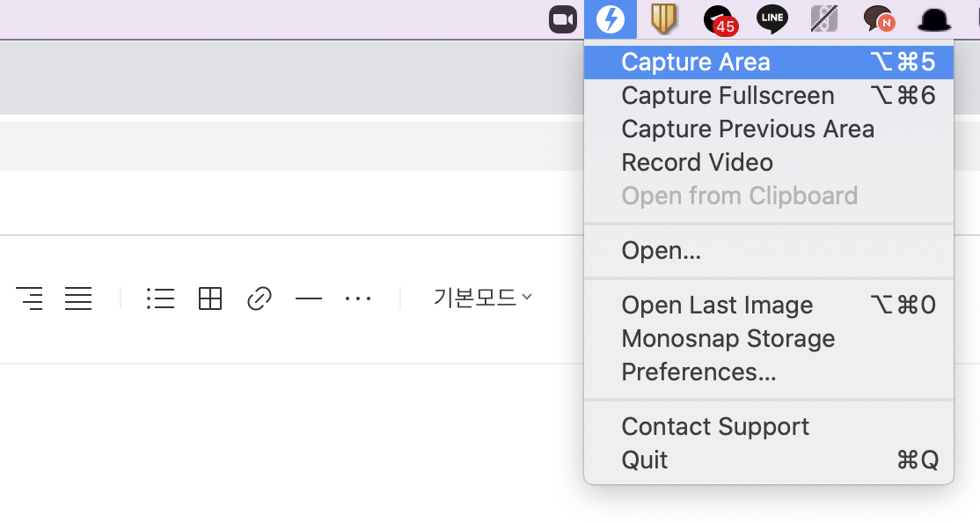Open Preferences... menu item

coord(769,372)
